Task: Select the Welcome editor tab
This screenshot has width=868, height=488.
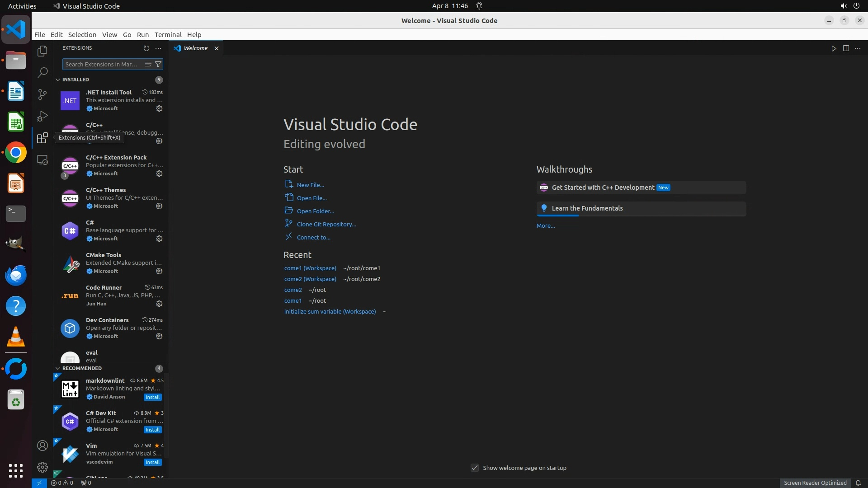Action: pos(195,48)
